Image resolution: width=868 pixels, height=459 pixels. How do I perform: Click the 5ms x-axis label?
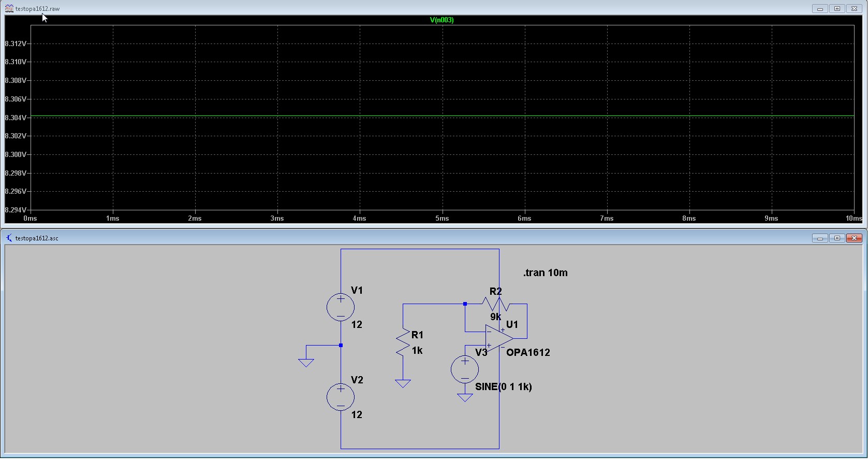(x=442, y=219)
